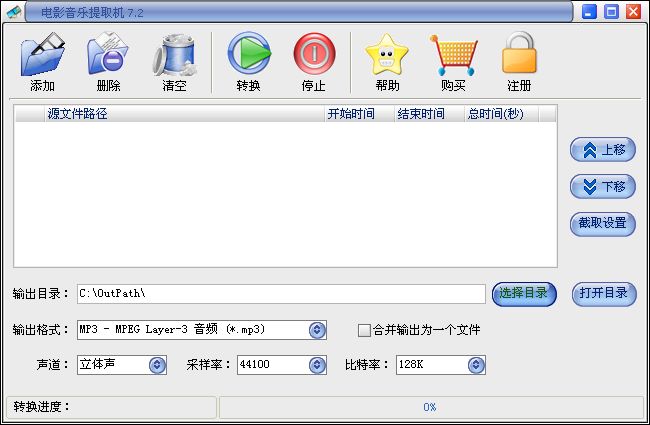The width and height of the screenshot is (650, 425).
Task: Expand the output format (输出格式) dropdown
Action: click(317, 330)
